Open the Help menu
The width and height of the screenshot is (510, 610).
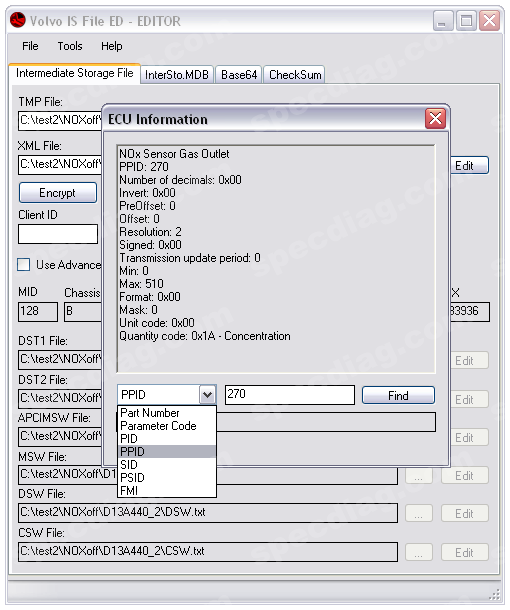pos(112,46)
